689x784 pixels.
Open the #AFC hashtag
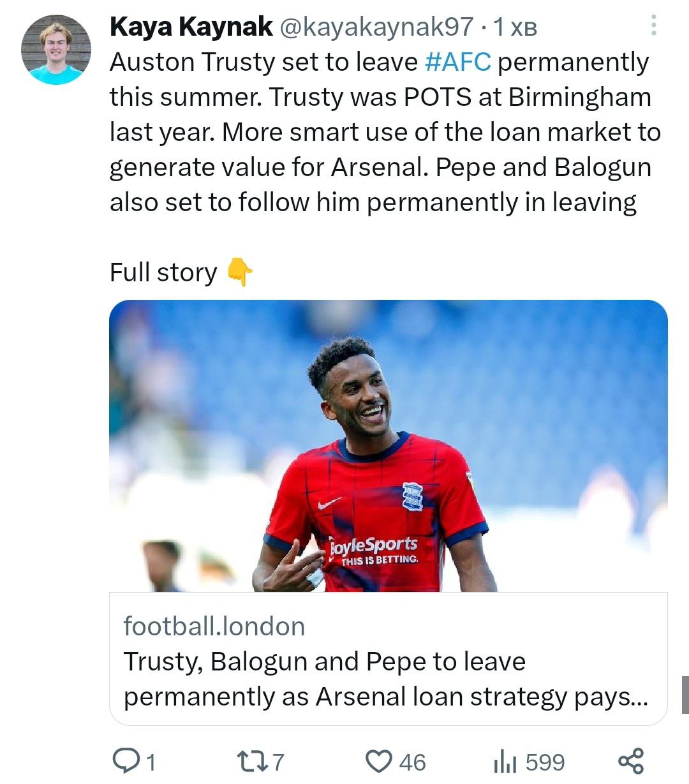tap(457, 63)
